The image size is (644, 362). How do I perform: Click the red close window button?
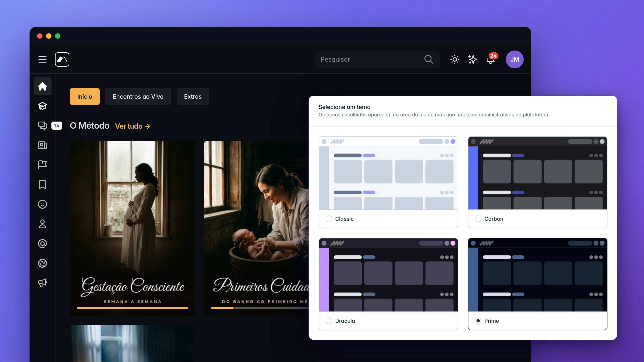[x=40, y=36]
